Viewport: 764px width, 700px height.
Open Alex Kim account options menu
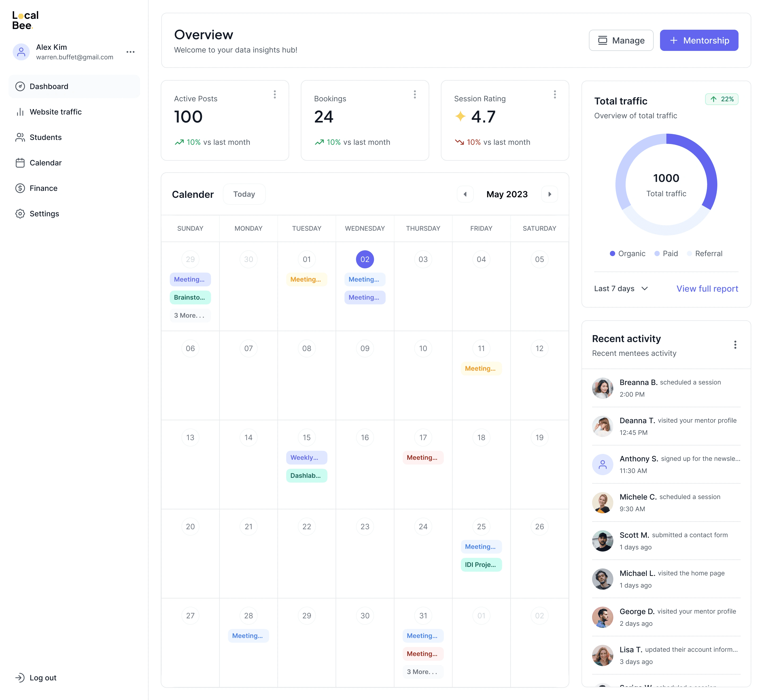pos(130,52)
